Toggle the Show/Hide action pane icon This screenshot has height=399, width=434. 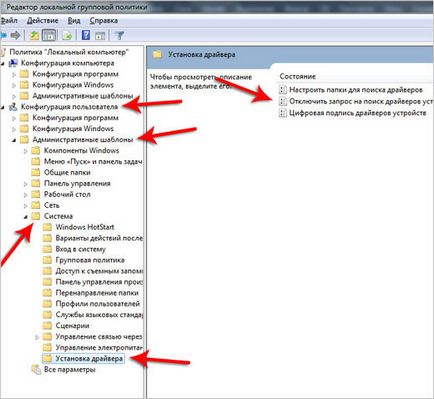pos(100,35)
